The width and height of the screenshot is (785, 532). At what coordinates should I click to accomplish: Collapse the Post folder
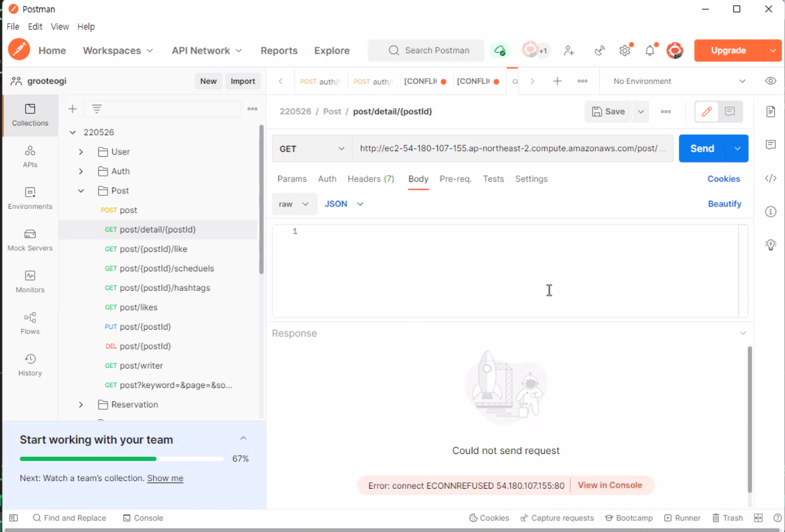[81, 191]
